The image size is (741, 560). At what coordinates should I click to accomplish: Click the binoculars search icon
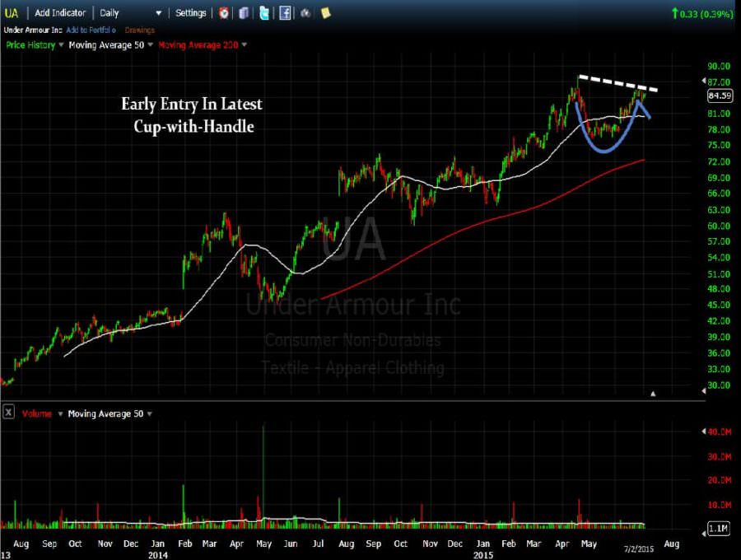coord(305,12)
